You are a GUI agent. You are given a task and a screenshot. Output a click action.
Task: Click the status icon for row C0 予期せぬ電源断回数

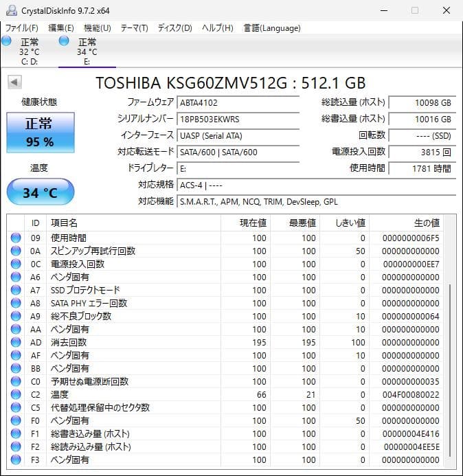(16, 381)
